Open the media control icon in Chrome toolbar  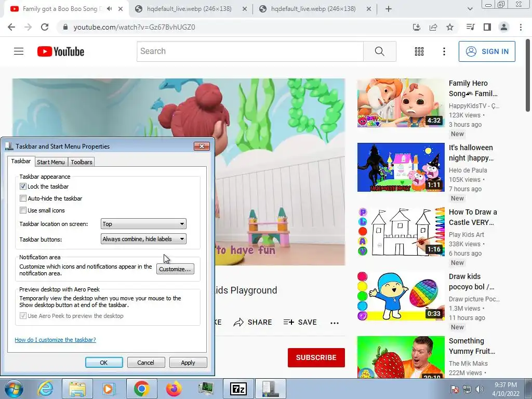[x=471, y=27]
